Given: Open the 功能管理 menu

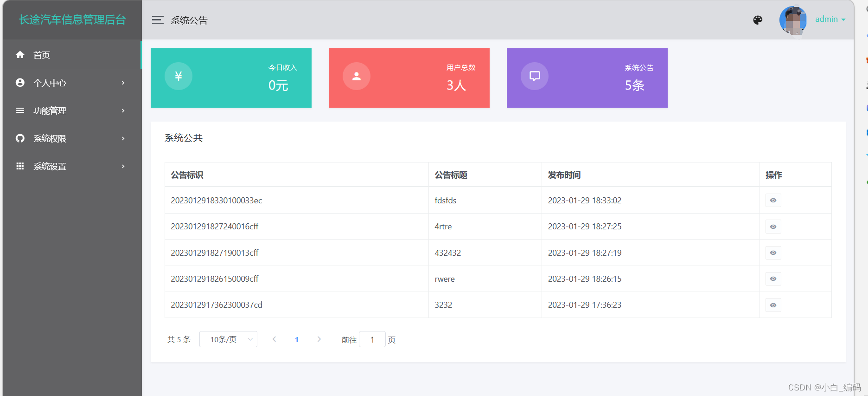Looking at the screenshot, I should coord(72,110).
